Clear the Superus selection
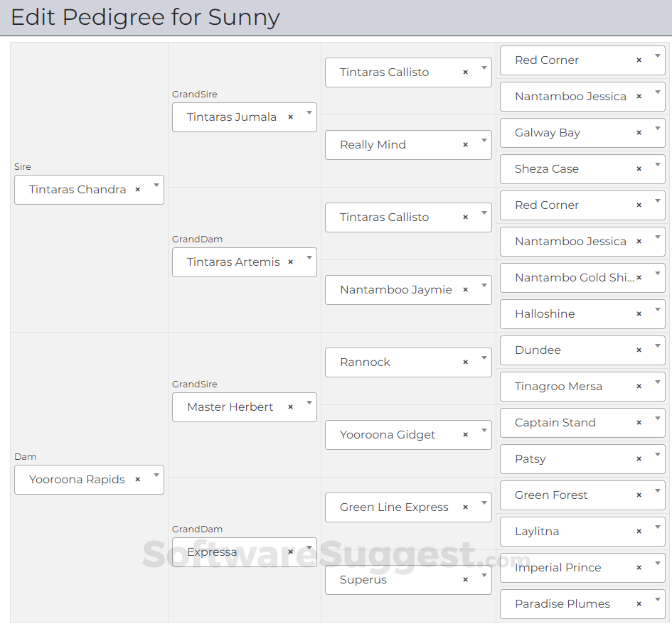This screenshot has width=672, height=624. (x=465, y=580)
